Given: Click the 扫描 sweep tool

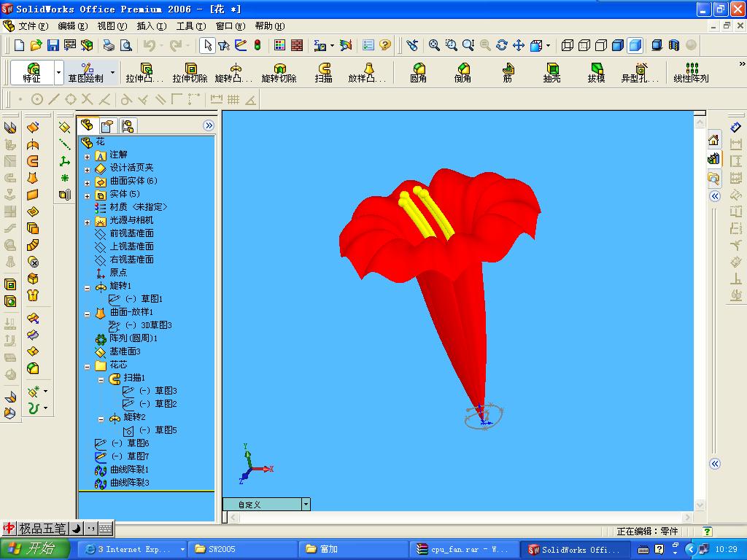Looking at the screenshot, I should click(323, 73).
